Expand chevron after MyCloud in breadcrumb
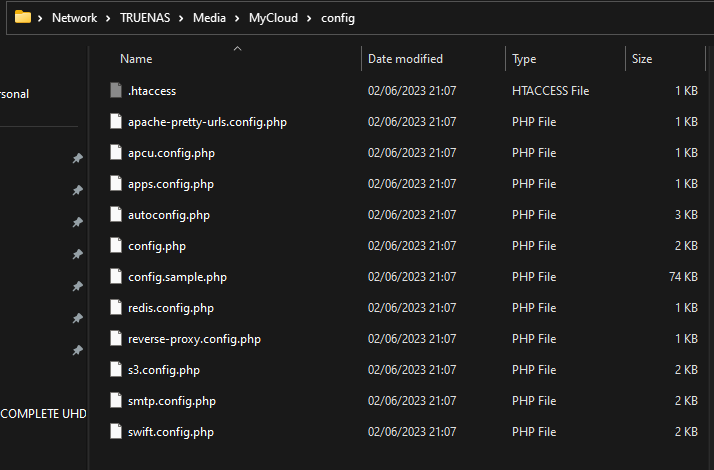Image resolution: width=714 pixels, height=470 pixels. [x=309, y=18]
